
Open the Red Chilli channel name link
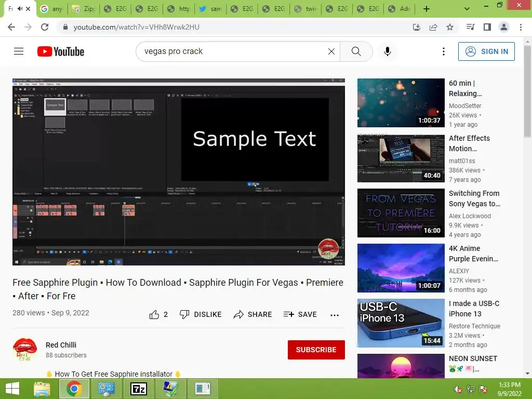tap(61, 345)
